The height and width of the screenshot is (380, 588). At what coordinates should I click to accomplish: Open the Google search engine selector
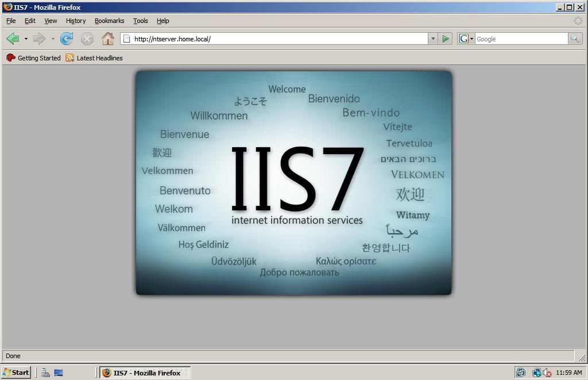pos(466,39)
